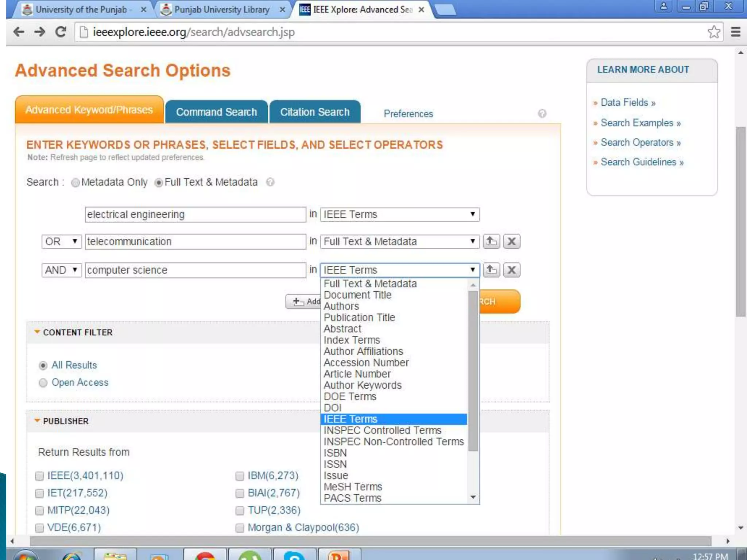Open the Chrome hamburger menu
This screenshot has width=747, height=560.
click(735, 32)
